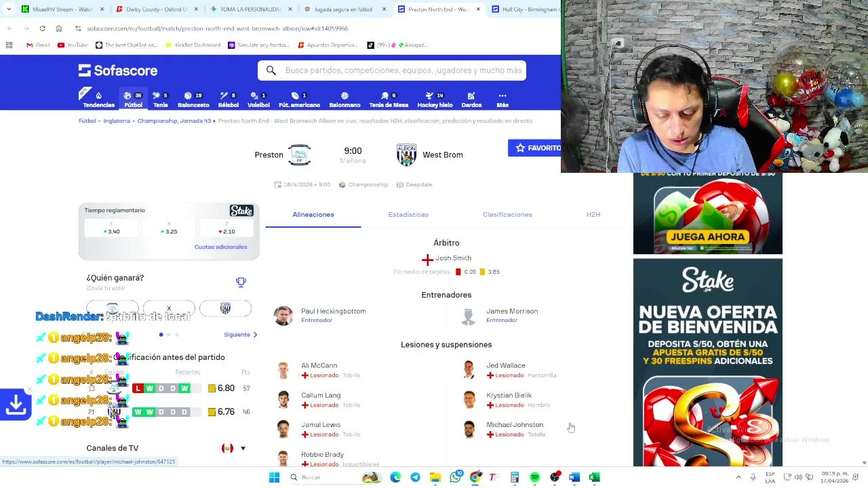Select the 3.40 home win odds
Image resolution: width=868 pixels, height=488 pixels.
111,228
